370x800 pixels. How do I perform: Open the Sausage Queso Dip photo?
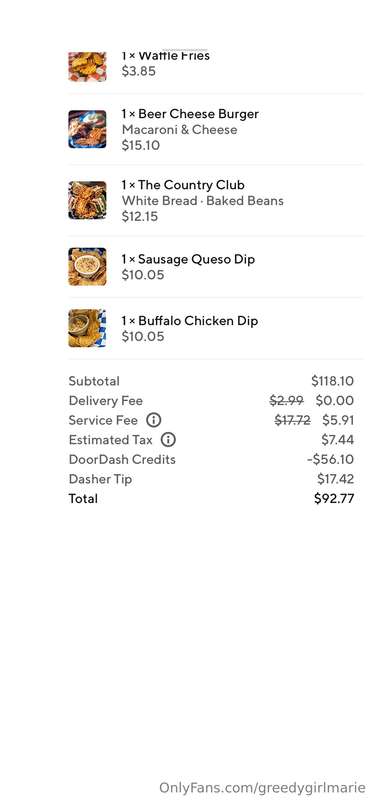87,266
